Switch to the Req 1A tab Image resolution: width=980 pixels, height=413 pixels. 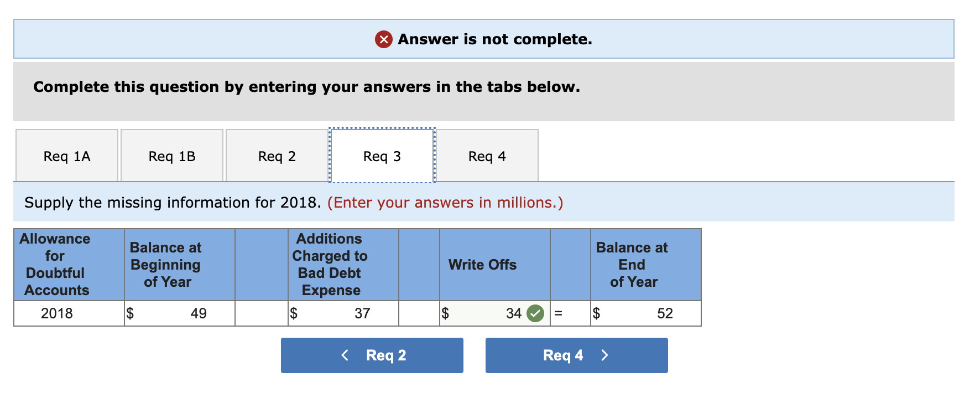point(66,156)
